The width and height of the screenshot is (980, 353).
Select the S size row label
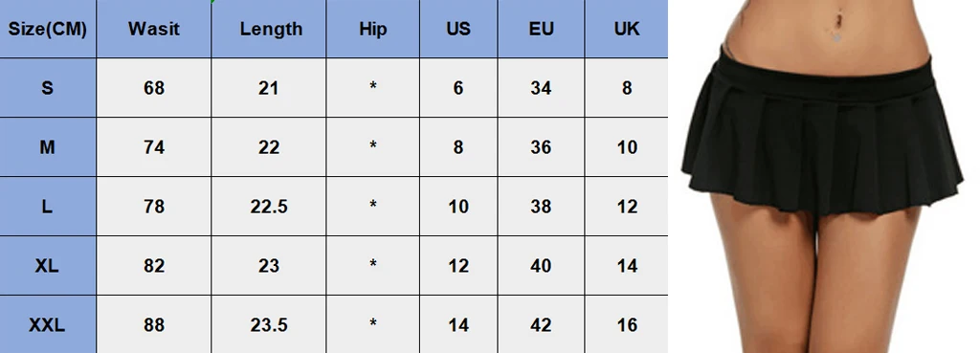point(48,87)
